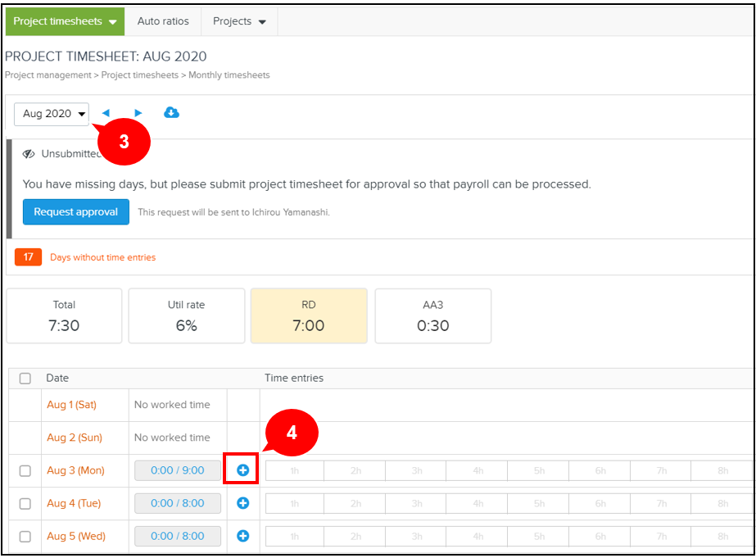Viewport: 756px width, 558px height.
Task: Check the Aug 4 (Tue) row checkbox
Action: 25,503
